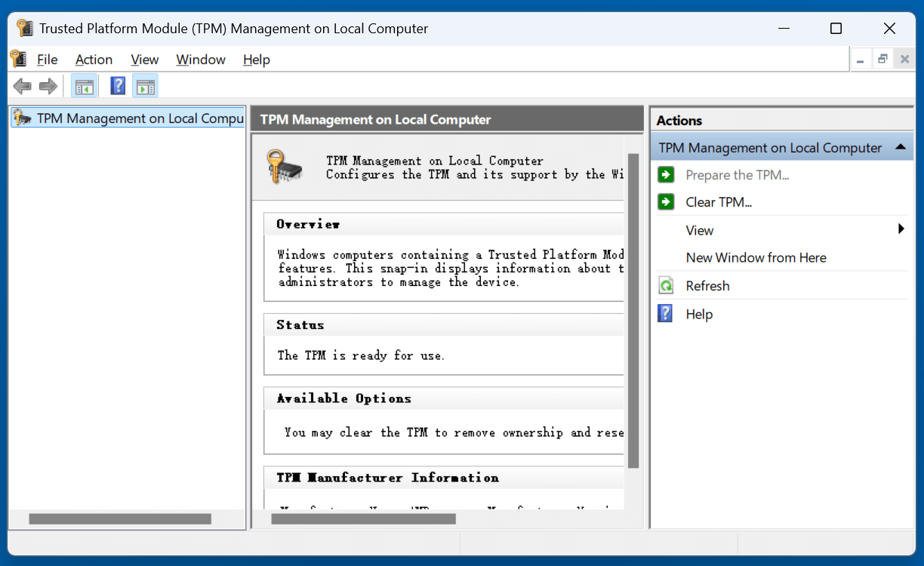The image size is (924, 566).
Task: Click the Help question mark icon in Actions
Action: point(666,314)
